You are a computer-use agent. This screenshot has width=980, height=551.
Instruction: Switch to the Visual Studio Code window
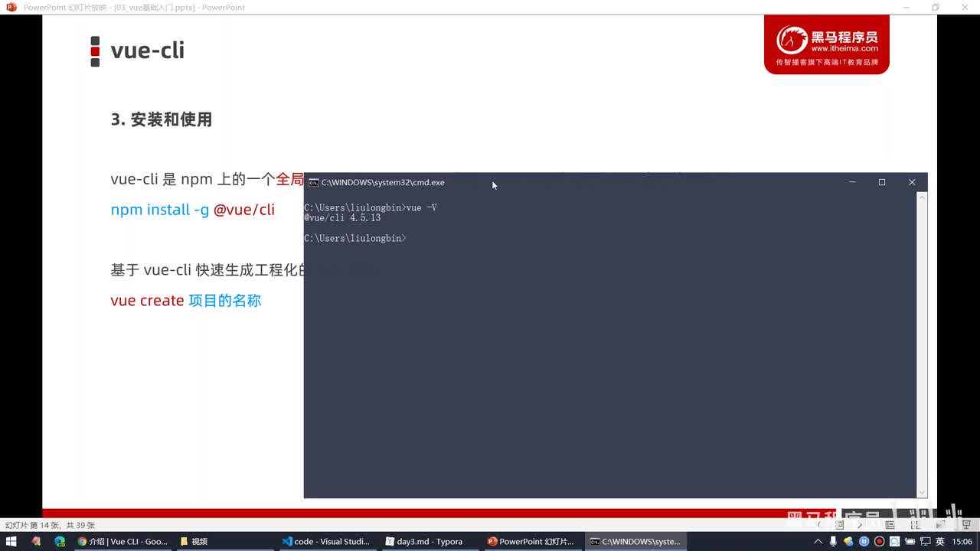click(x=326, y=541)
